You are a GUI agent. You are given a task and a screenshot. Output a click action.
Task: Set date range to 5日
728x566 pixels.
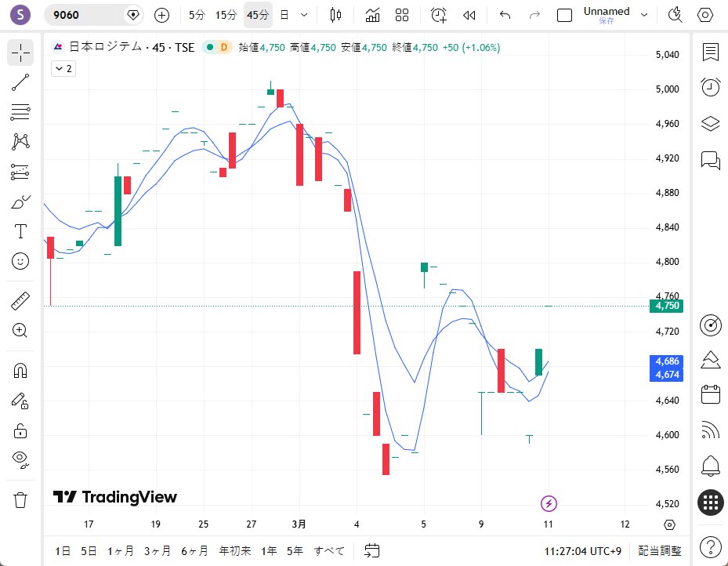[89, 551]
